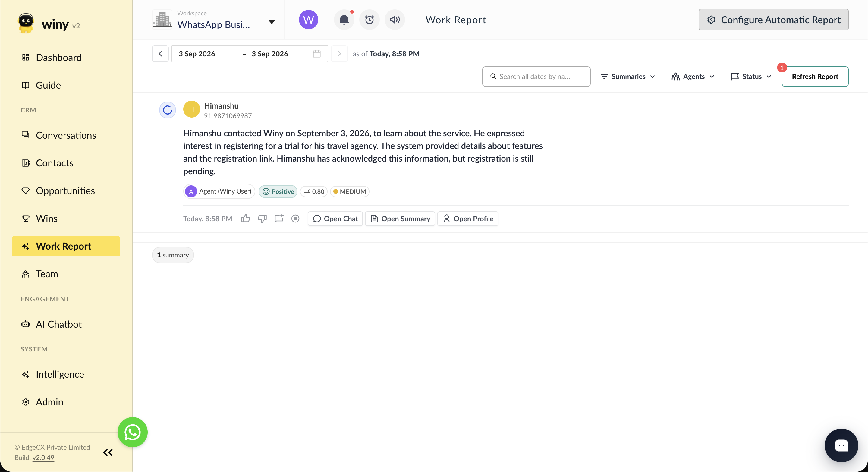Click the workspace building icon
Screen dimensions: 868x472
(x=162, y=20)
